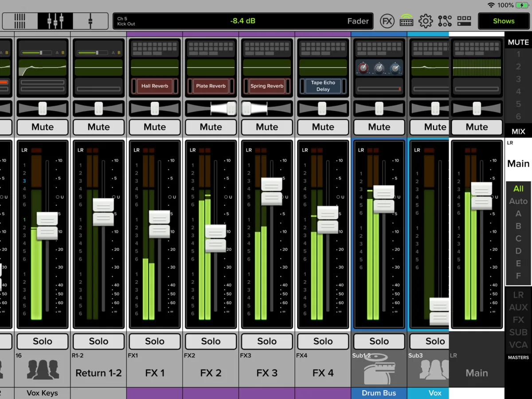Open the FX view icon in top bar
Viewport: 532px width, 399px height.
pyautogui.click(x=387, y=21)
